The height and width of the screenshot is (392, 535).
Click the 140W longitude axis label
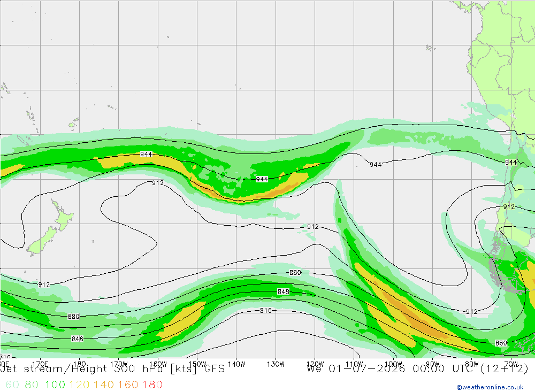tap(236, 364)
